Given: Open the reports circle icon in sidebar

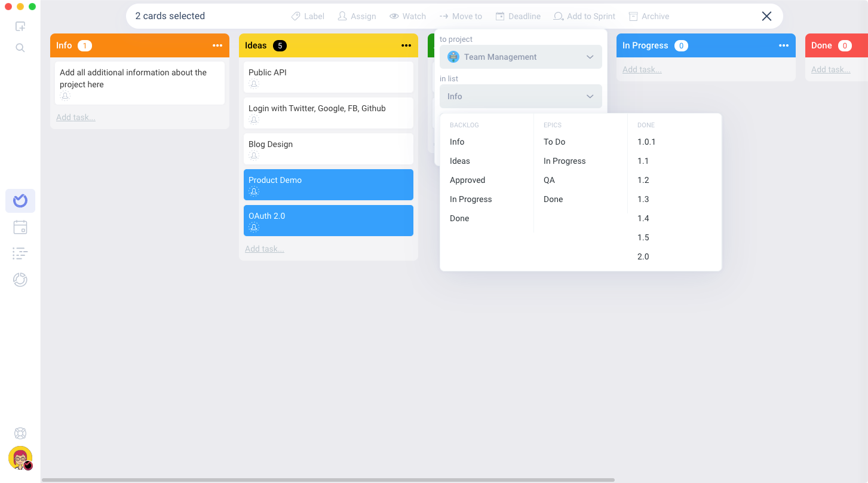Looking at the screenshot, I should pyautogui.click(x=20, y=280).
